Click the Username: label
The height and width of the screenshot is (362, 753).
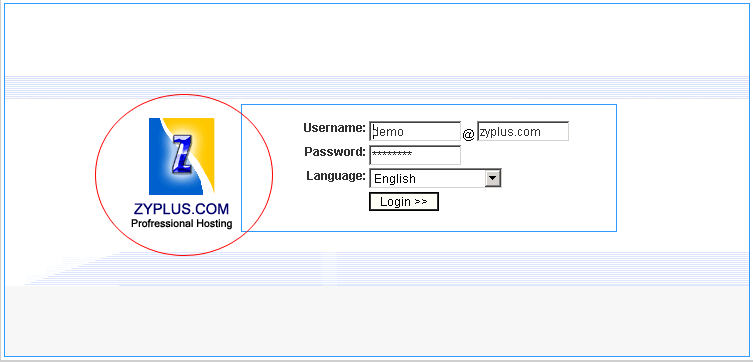[335, 128]
